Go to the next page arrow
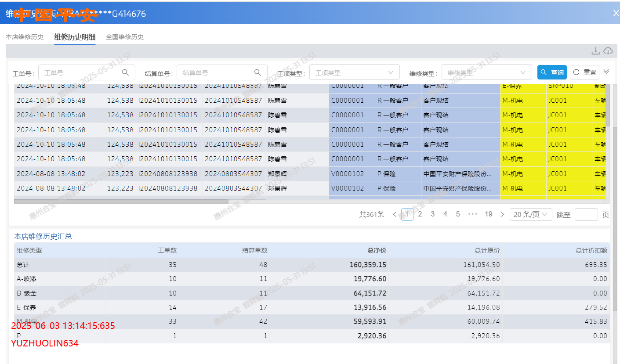 (x=502, y=214)
